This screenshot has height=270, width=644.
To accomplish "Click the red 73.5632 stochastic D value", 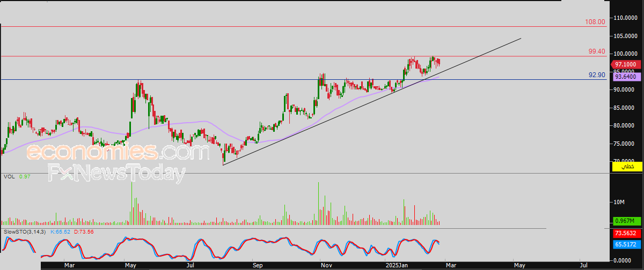I will 626,234.
